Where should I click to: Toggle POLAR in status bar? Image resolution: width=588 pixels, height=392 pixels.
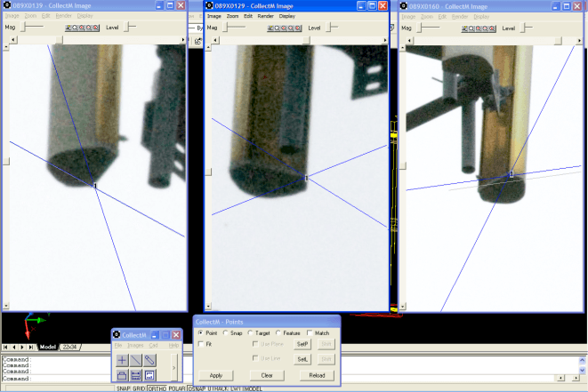tap(177, 388)
